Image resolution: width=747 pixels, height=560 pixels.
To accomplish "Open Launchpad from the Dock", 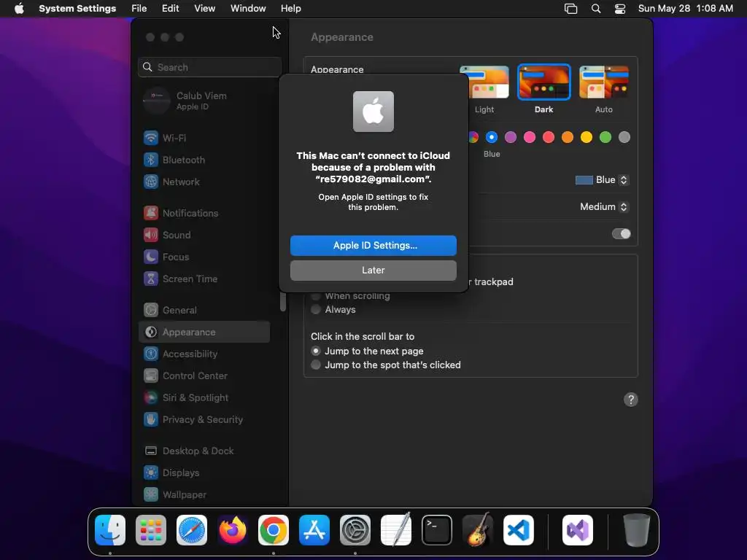I will (151, 530).
